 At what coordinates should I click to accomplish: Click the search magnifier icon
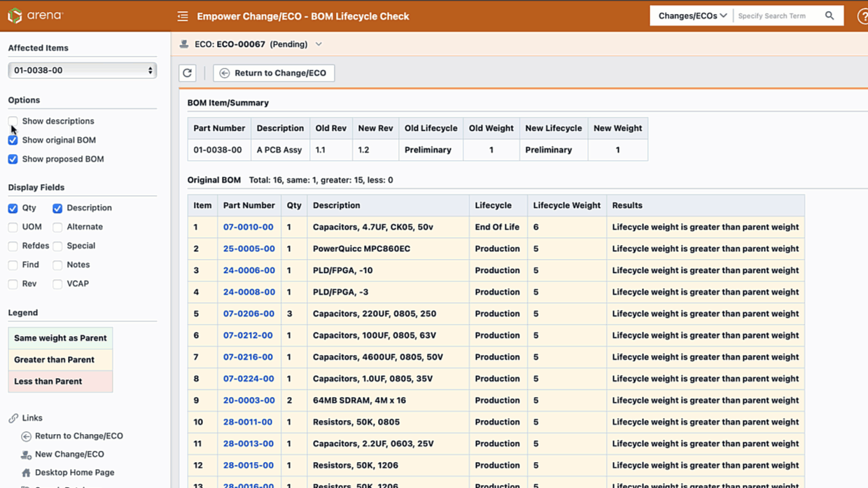(x=829, y=15)
